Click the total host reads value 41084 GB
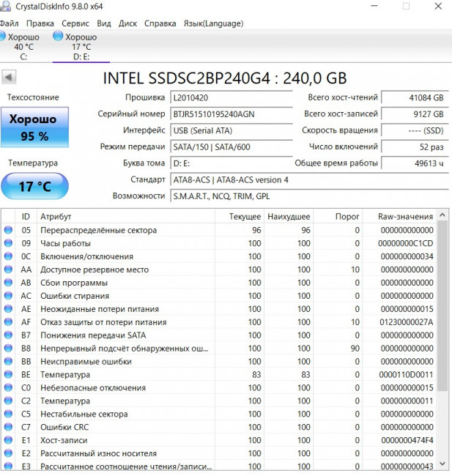The width and height of the screenshot is (452, 476). tap(415, 97)
